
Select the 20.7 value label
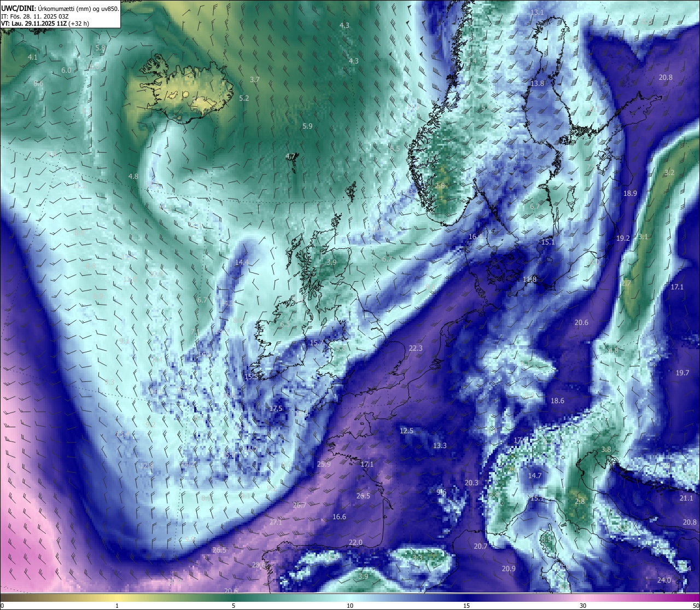click(x=480, y=547)
